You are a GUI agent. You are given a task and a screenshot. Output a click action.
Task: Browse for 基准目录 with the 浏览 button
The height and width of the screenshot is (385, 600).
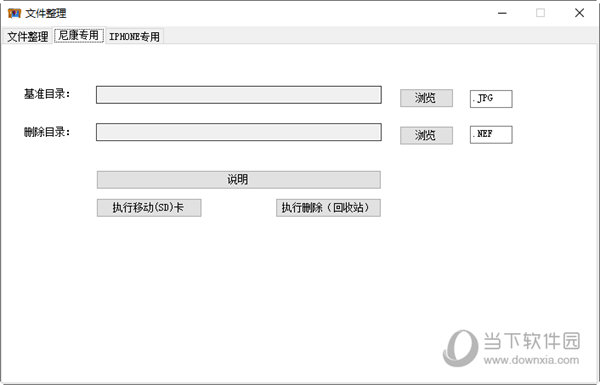point(426,98)
